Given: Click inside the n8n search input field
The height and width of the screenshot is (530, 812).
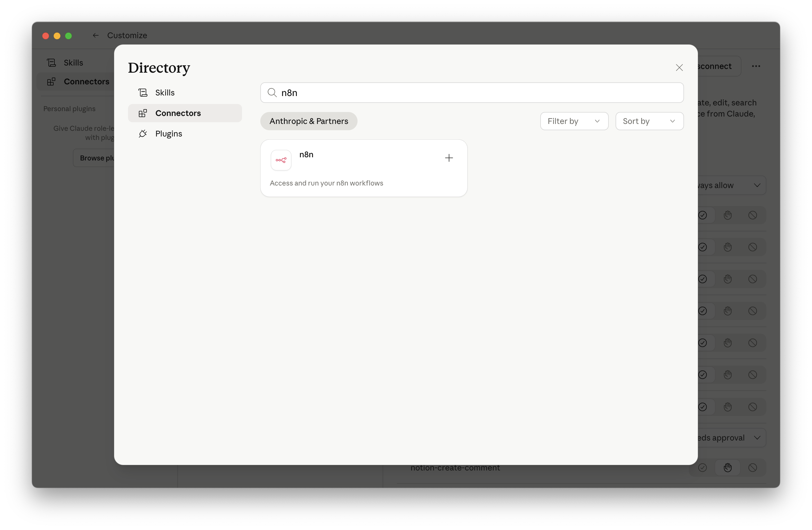Looking at the screenshot, I should [x=409, y=92].
